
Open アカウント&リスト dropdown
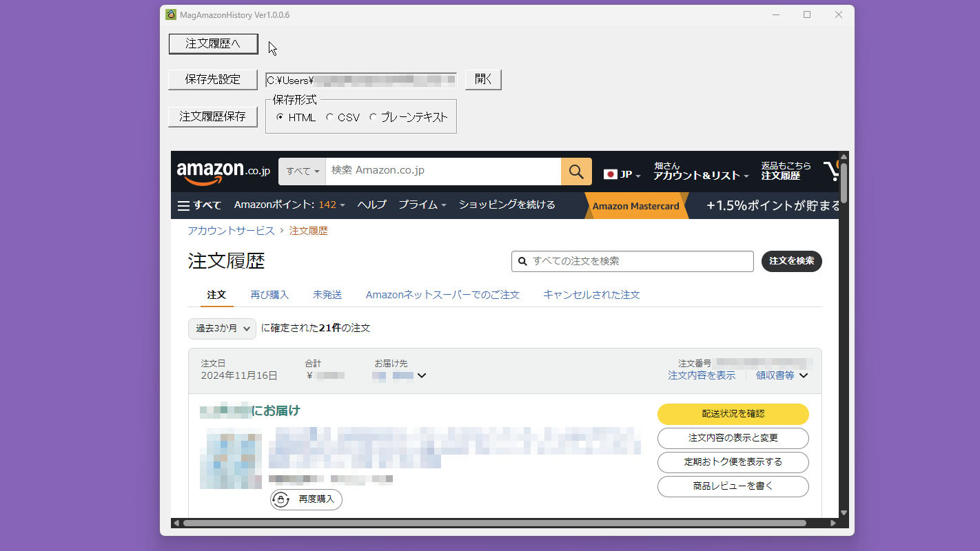tap(701, 171)
